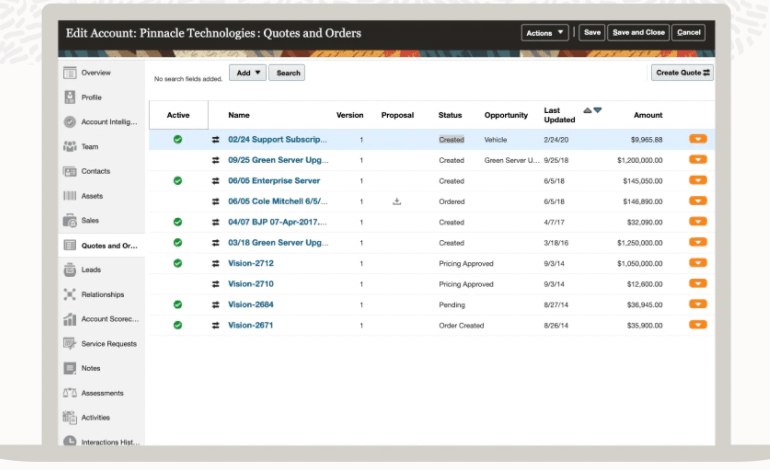Open the orange row menu for 02/24 Support Subscription
The width and height of the screenshot is (770, 470).
pos(698,139)
